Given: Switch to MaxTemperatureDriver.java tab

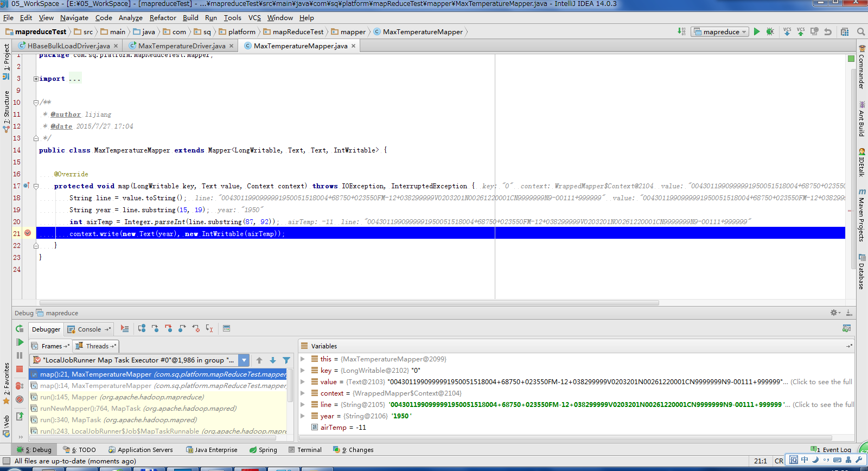Looking at the screenshot, I should coord(181,46).
